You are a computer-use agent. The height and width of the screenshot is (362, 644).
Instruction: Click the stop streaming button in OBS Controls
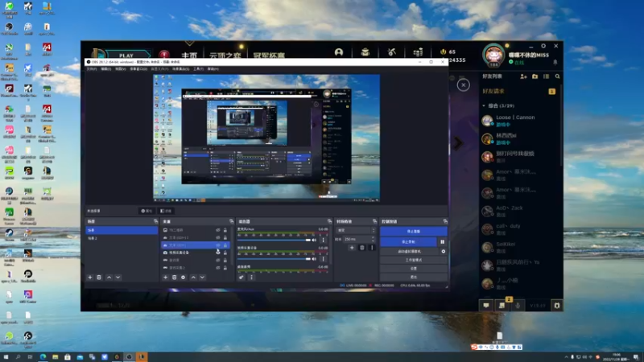click(x=414, y=232)
